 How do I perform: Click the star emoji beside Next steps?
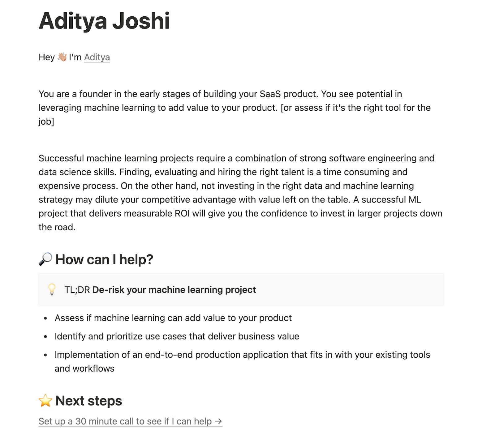45,400
